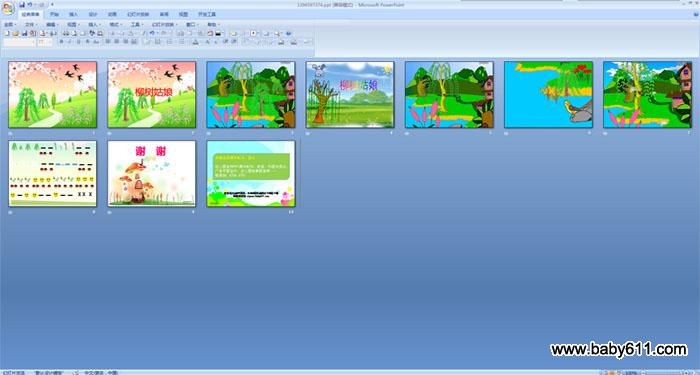Open the 帮助 classic menu
The width and height of the screenshot is (700, 375).
[x=213, y=25]
